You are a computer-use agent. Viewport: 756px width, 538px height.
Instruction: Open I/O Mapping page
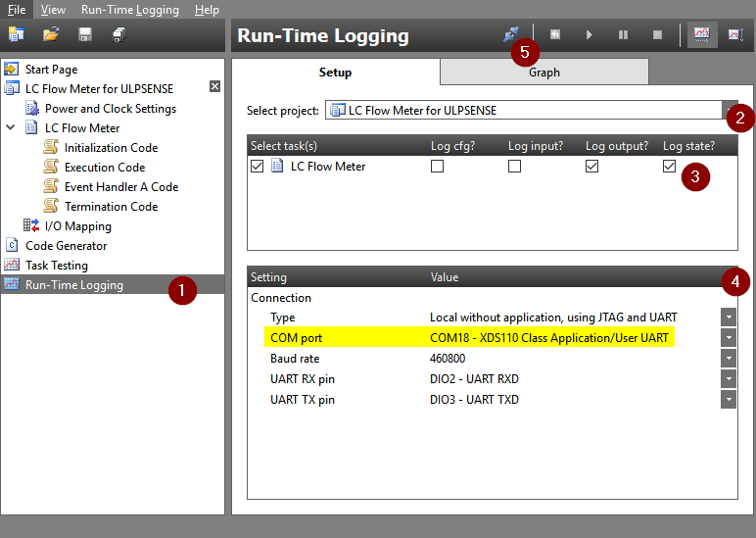[x=77, y=226]
